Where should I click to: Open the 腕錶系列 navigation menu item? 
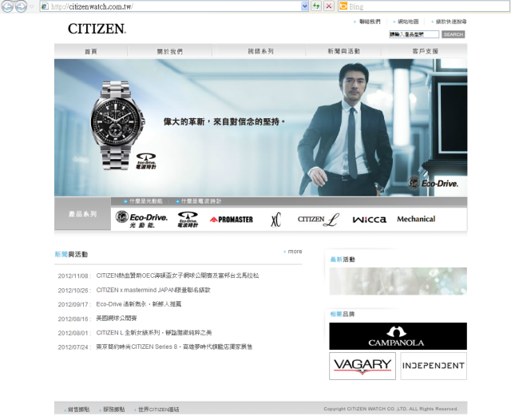click(260, 51)
